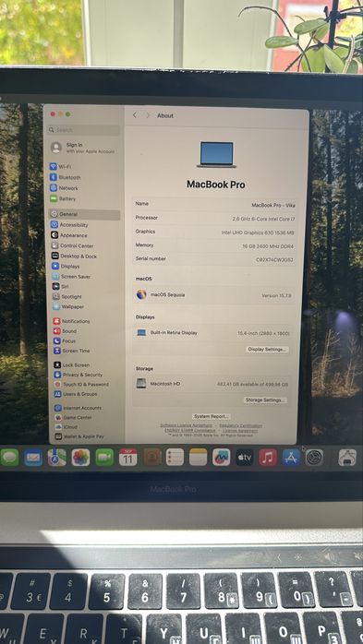Go forward using the forward chevron

[148, 115]
